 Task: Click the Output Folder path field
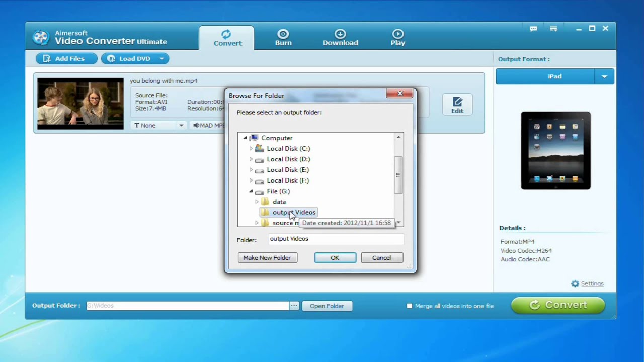pos(187,306)
